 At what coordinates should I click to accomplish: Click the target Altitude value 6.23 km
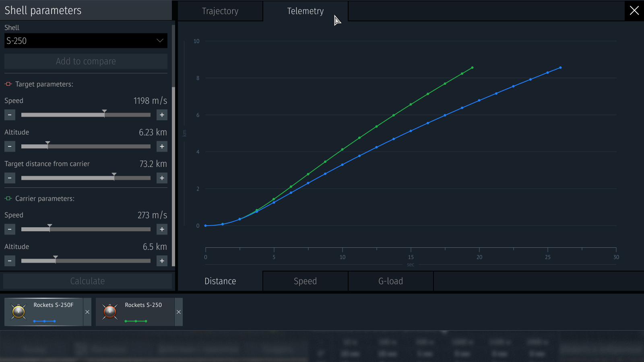[153, 132]
